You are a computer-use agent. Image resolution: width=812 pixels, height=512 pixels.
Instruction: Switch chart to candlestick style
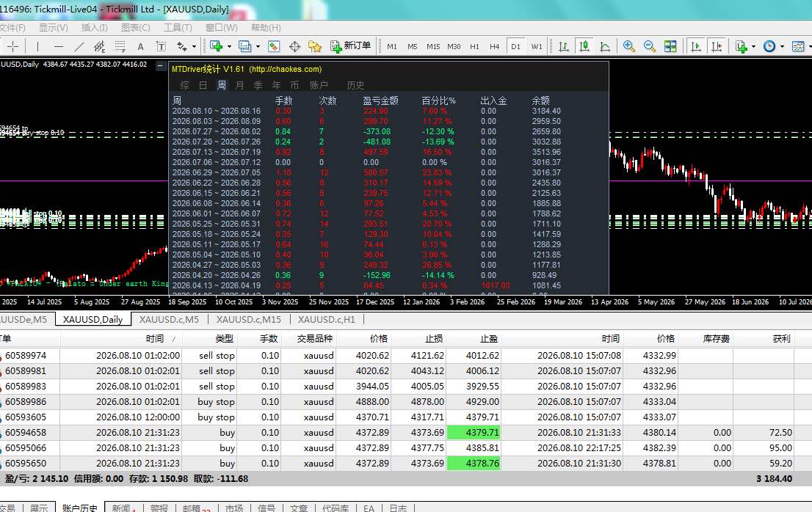[x=584, y=46]
